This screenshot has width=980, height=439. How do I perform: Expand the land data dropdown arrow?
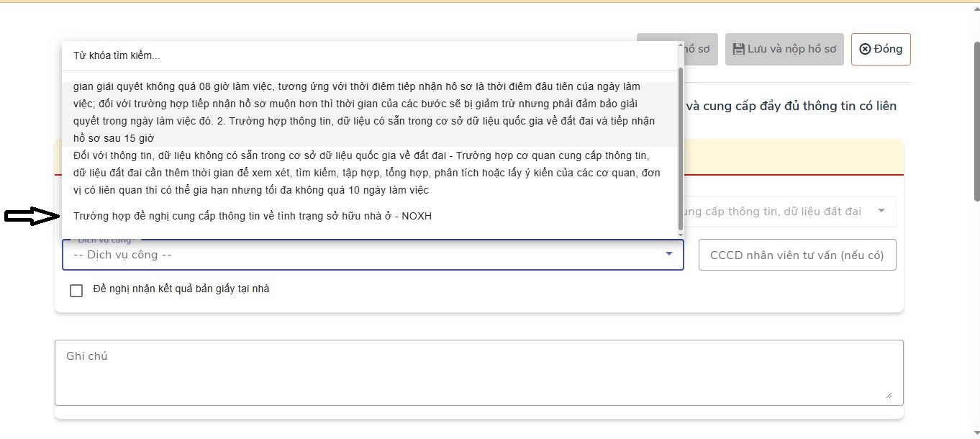click(881, 211)
